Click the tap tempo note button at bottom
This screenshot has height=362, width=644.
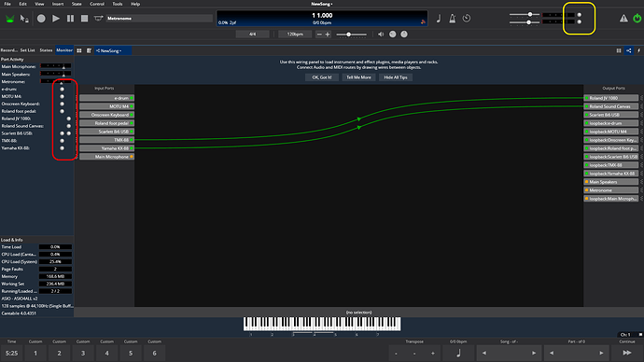(x=458, y=353)
